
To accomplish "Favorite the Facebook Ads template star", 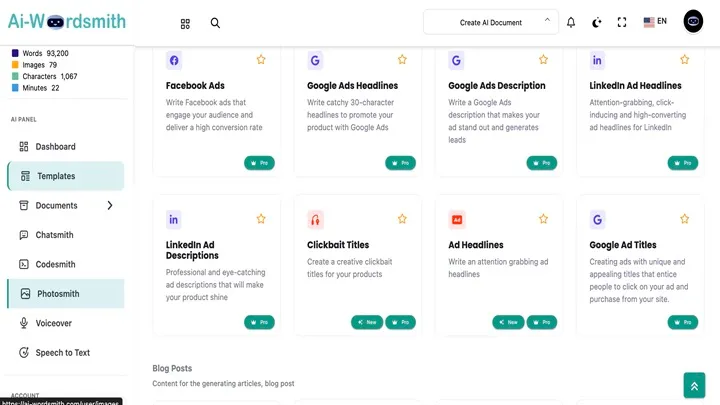I will (x=261, y=60).
